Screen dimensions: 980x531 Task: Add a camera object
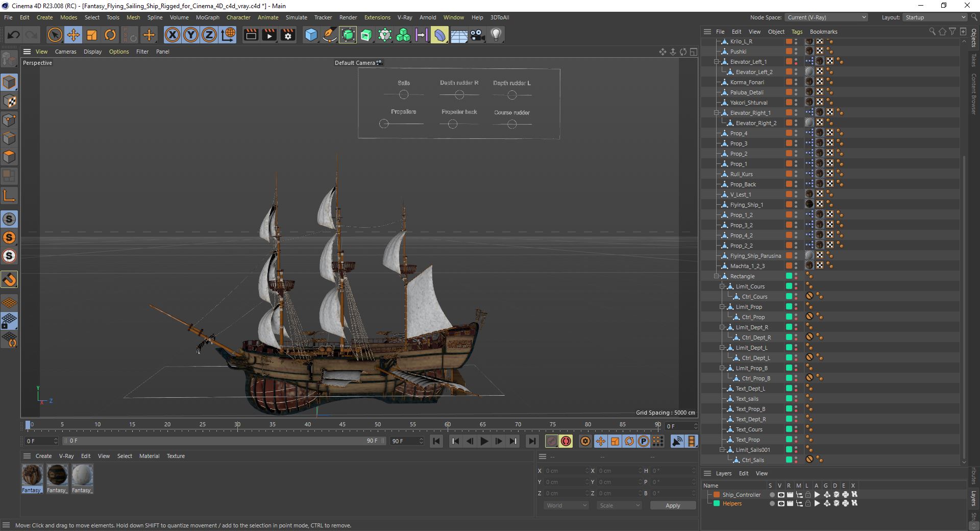tap(477, 35)
